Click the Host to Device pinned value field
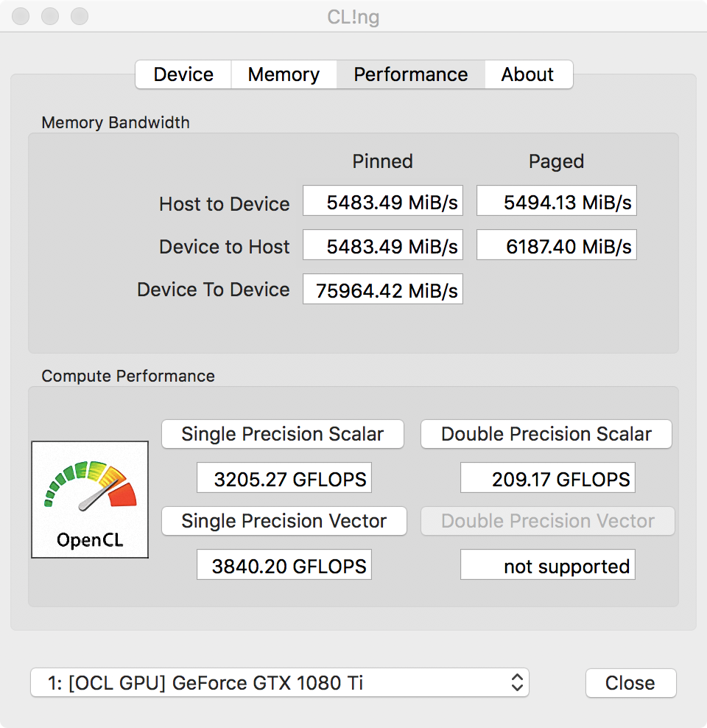 [x=383, y=201]
